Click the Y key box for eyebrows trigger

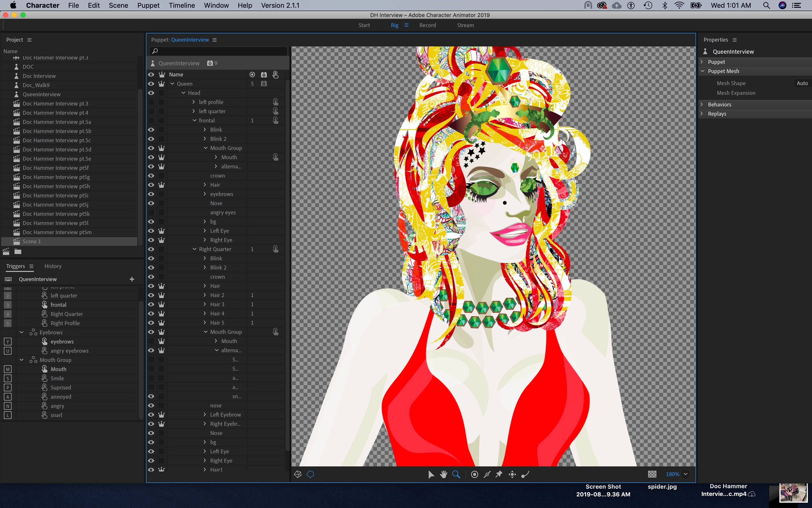[8, 341]
